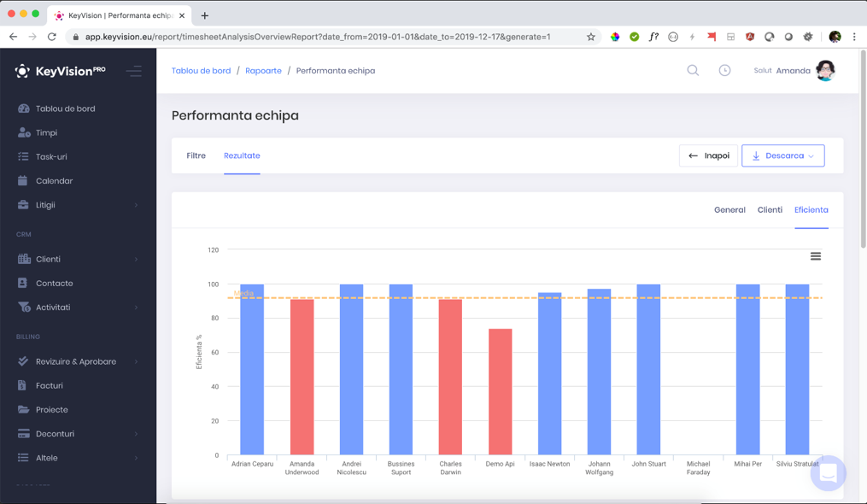Open Timpi from the sidebar

tap(46, 132)
